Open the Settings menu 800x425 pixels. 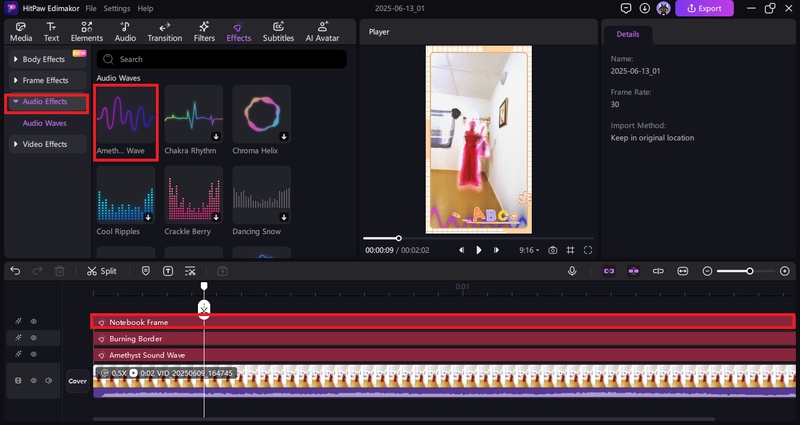[117, 8]
